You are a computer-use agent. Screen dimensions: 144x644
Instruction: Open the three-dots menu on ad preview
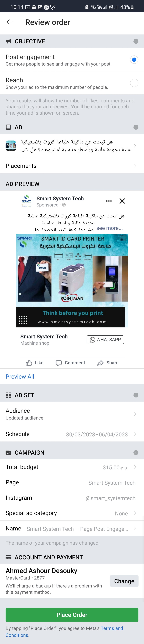click(109, 201)
